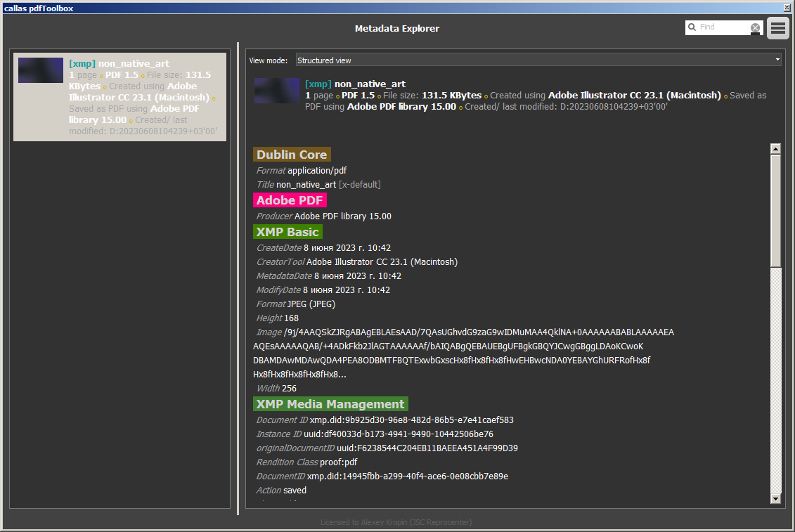This screenshot has height=532, width=795.
Task: Click into the Find search field
Action: click(723, 27)
